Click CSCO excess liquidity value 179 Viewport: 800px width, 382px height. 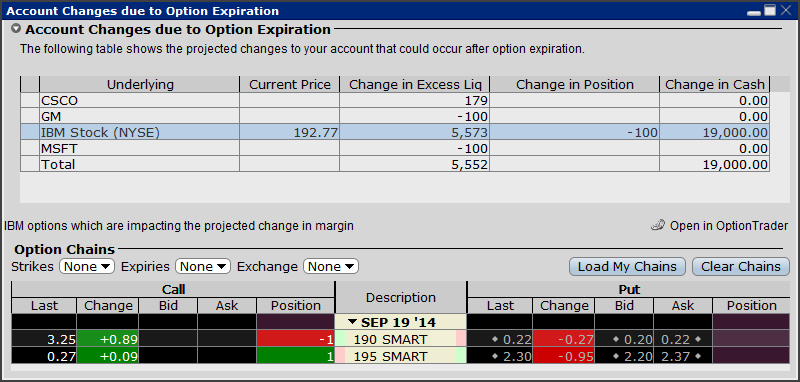414,100
